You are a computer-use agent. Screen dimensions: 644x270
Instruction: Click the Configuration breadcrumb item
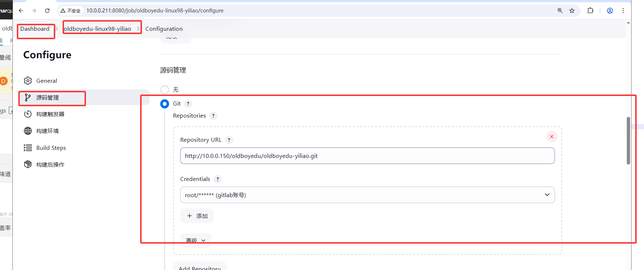click(x=164, y=29)
